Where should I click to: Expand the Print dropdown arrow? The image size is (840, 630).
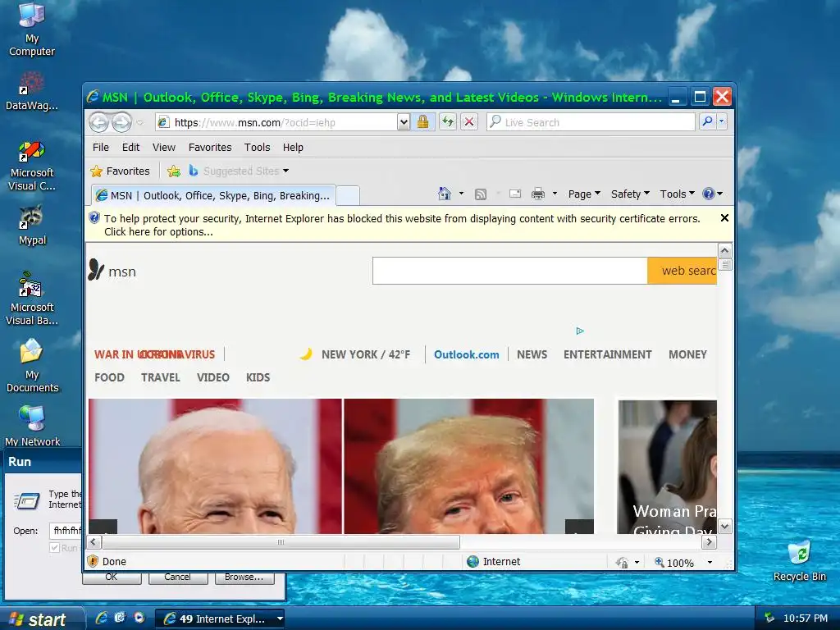[x=555, y=194]
